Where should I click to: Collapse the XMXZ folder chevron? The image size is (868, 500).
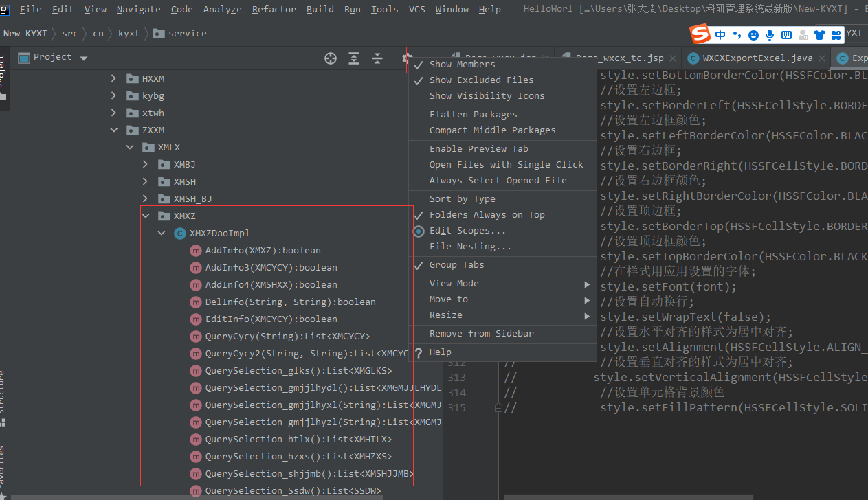click(145, 216)
